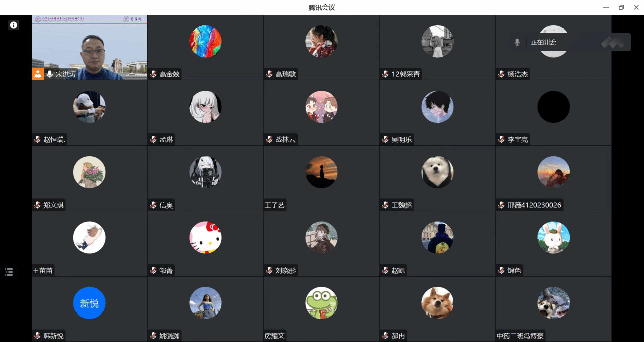Click the black avatar of 李宇亮
Screen dimensions: 644x342
[553, 107]
